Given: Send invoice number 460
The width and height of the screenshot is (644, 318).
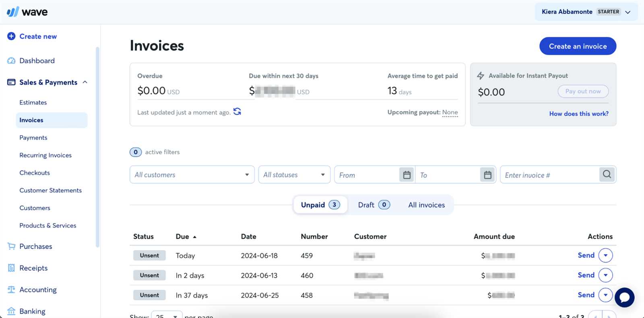Looking at the screenshot, I should [586, 275].
